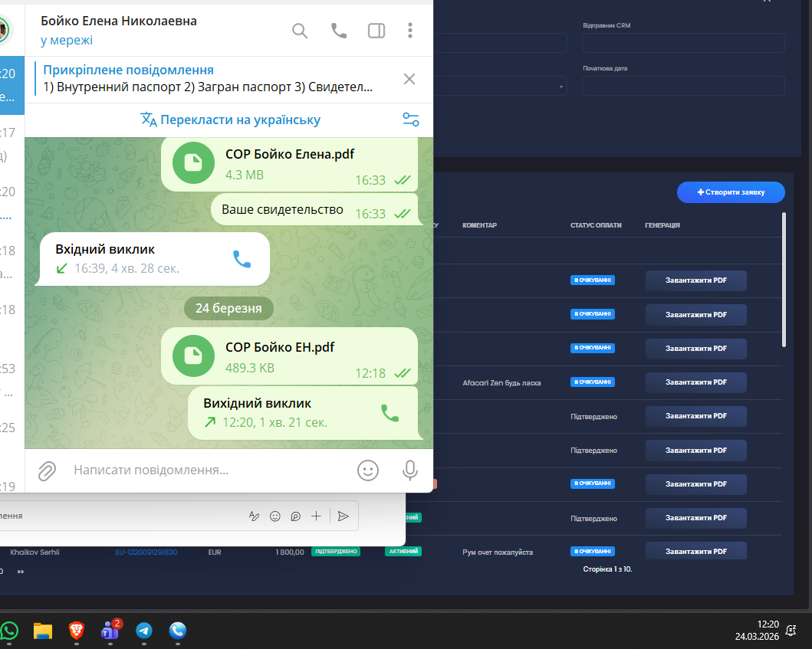Call back from Вхідний виклик message

point(242,259)
